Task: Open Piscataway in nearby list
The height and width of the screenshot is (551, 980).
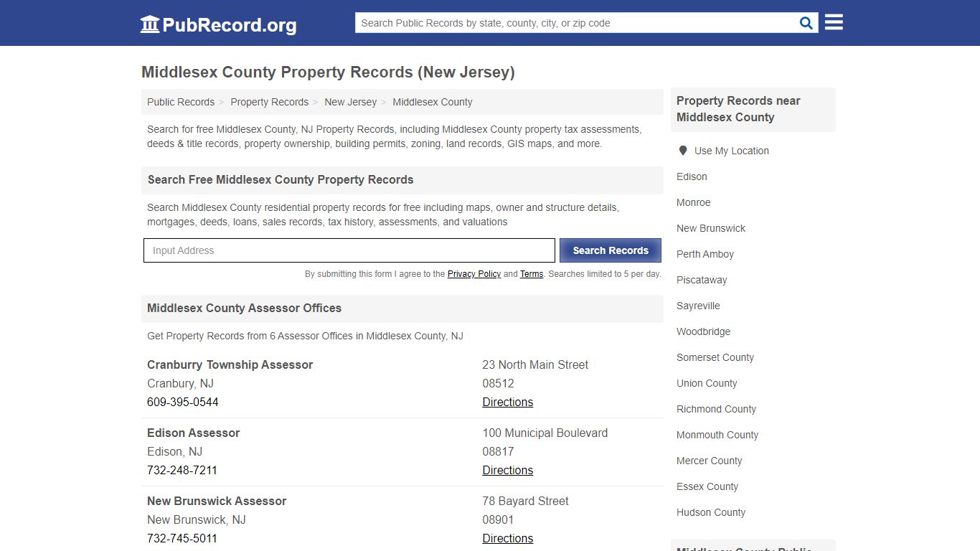Action: (702, 280)
